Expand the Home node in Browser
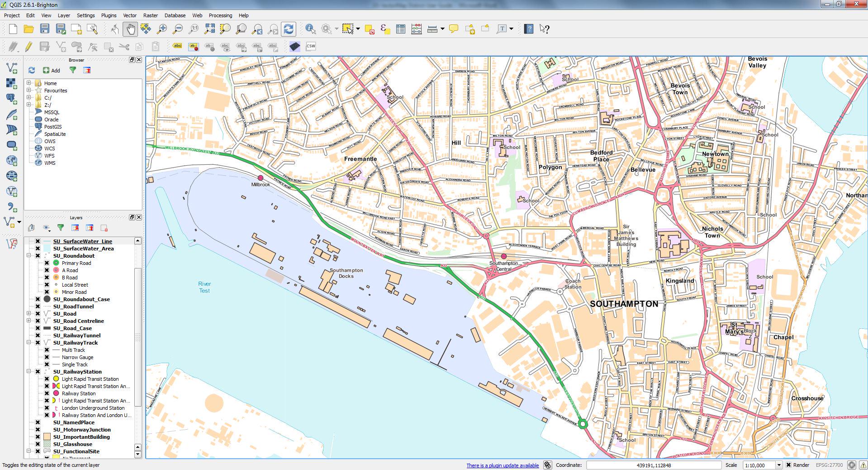 (x=29, y=83)
